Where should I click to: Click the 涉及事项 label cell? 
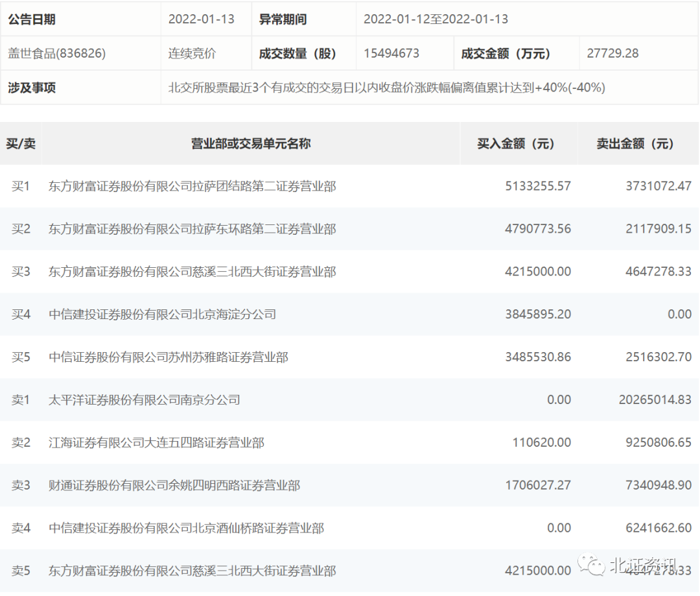pyautogui.click(x=81, y=88)
